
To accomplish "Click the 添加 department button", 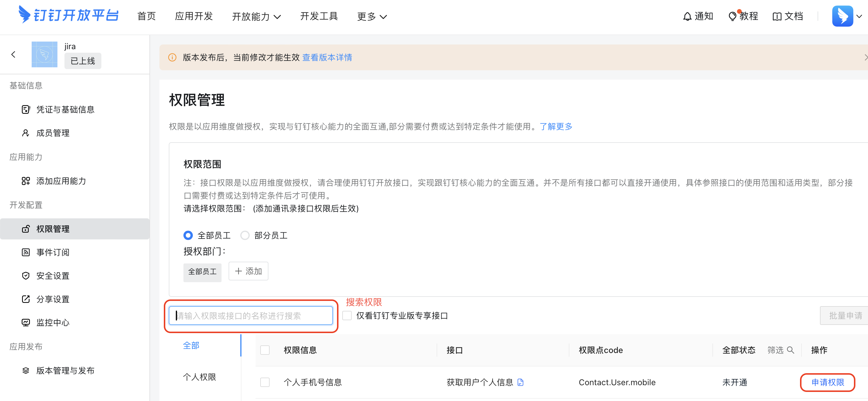I will click(x=248, y=271).
